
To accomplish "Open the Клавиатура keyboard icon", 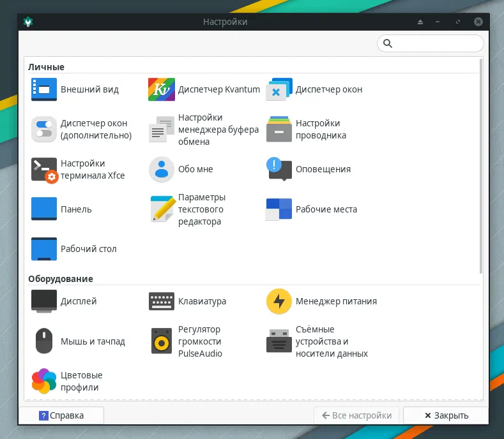I will coord(162,301).
